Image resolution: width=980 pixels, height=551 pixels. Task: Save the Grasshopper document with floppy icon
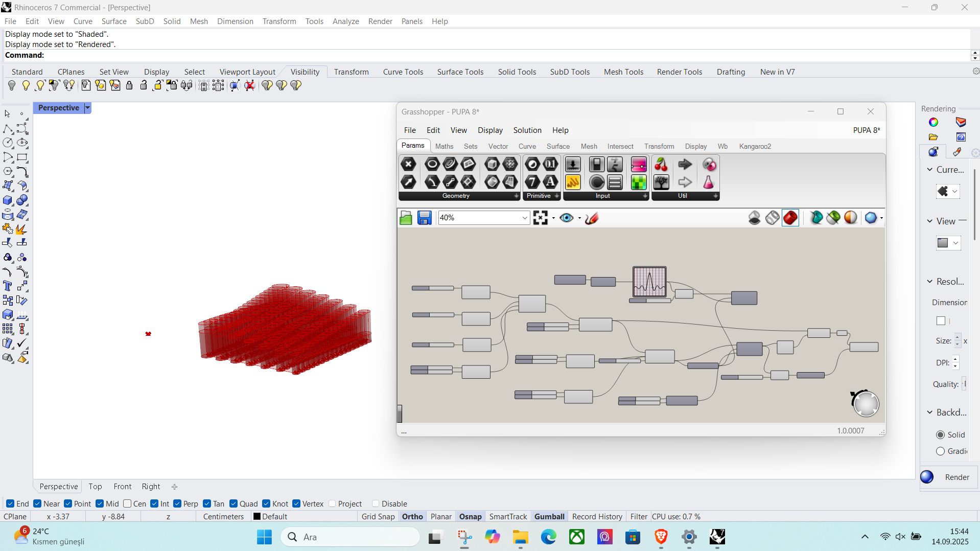[x=424, y=218]
